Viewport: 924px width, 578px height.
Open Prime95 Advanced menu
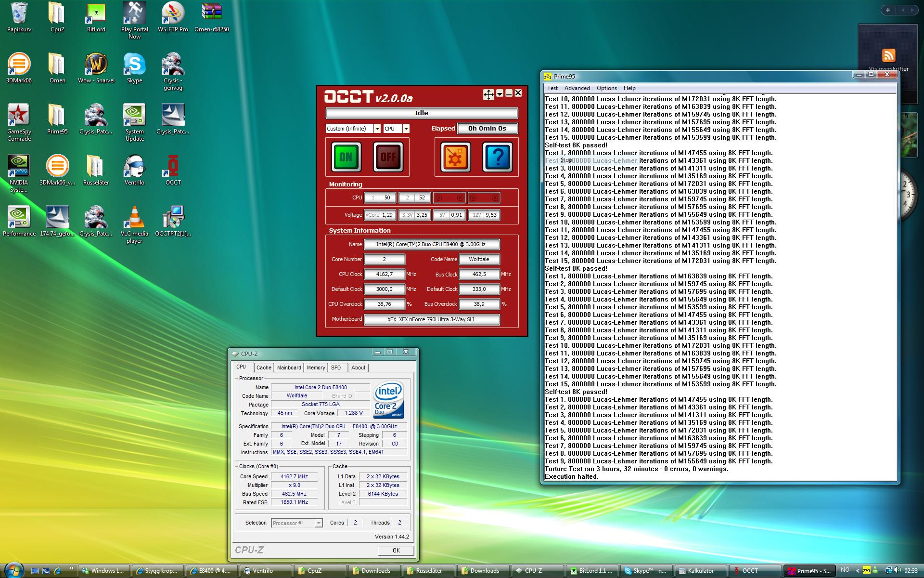[x=577, y=88]
